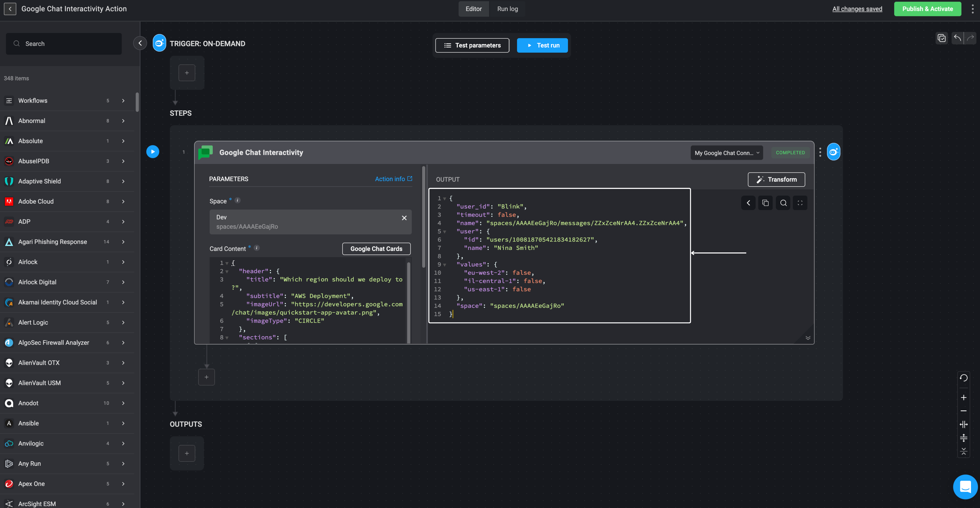Add a step below Google Chat Interactivity
The height and width of the screenshot is (508, 980).
[x=207, y=377]
